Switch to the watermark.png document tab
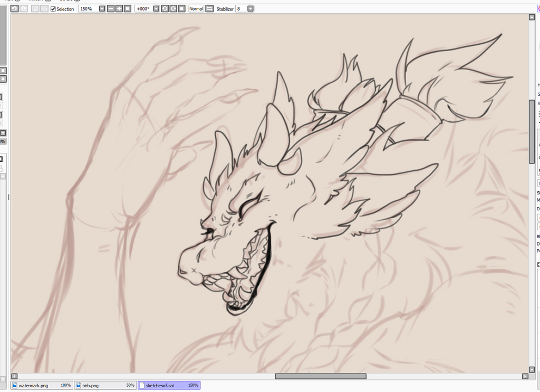The image size is (540, 392). tap(41, 386)
